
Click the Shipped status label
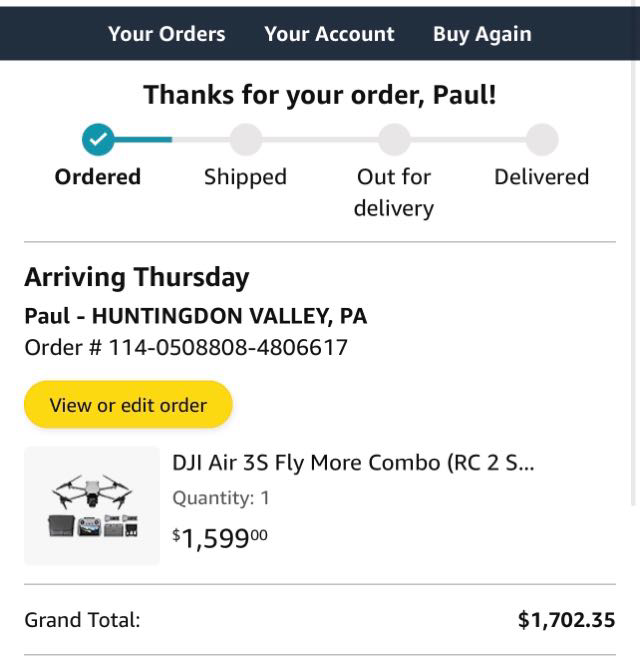point(245,177)
